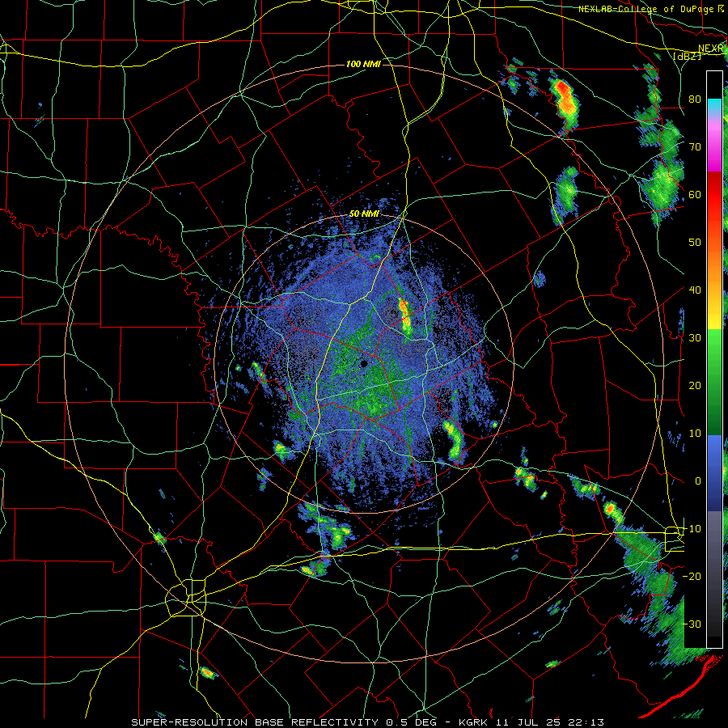Image resolution: width=728 pixels, height=728 pixels.
Task: Click the 10 value on the dBZ scale
Action: pos(695,434)
